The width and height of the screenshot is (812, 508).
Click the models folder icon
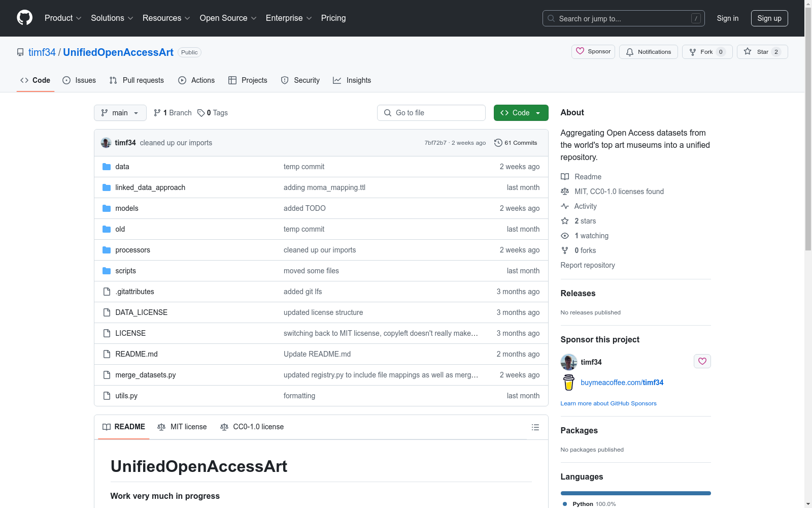click(107, 208)
